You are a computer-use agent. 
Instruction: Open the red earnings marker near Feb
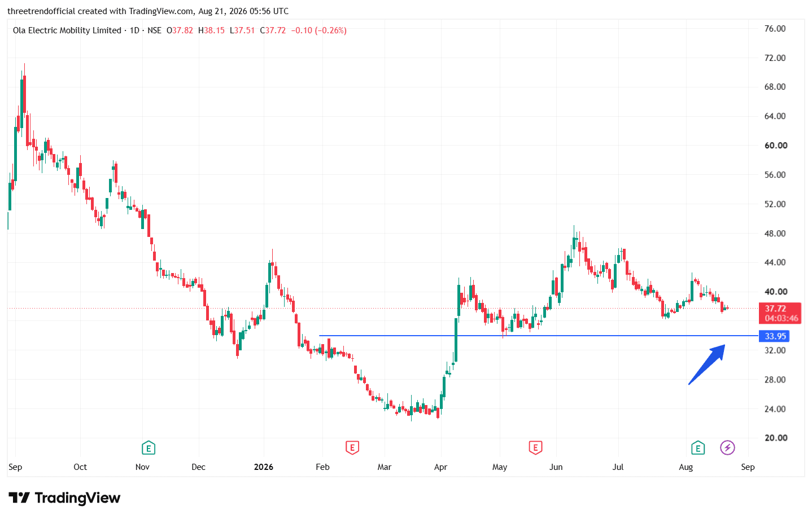[x=352, y=448]
